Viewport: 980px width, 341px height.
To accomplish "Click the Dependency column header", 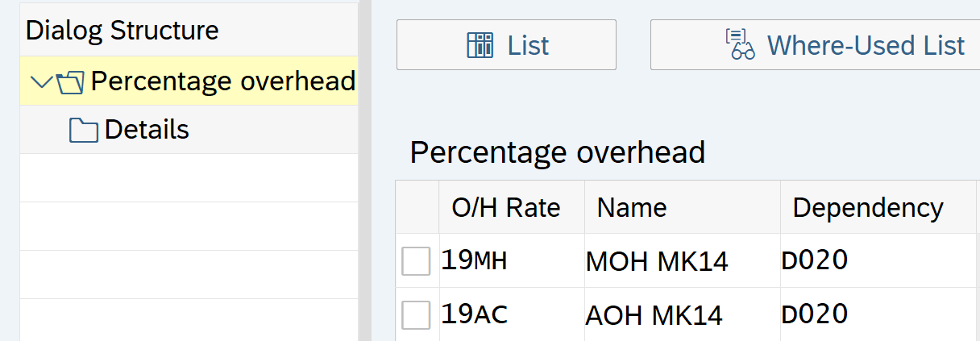I will (867, 208).
